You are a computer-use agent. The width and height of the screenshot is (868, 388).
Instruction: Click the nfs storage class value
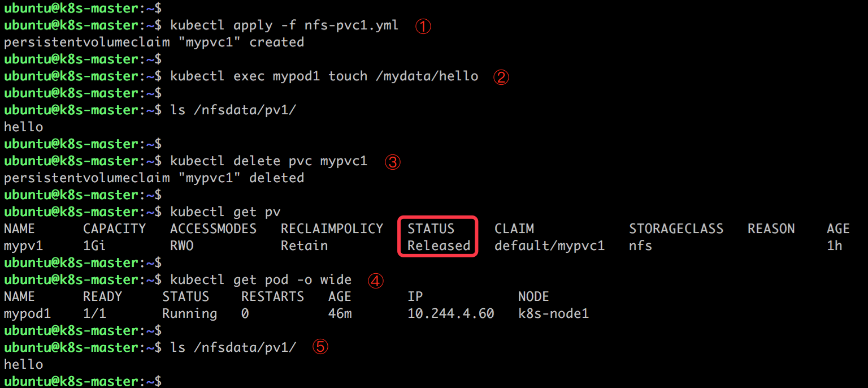[x=640, y=245]
